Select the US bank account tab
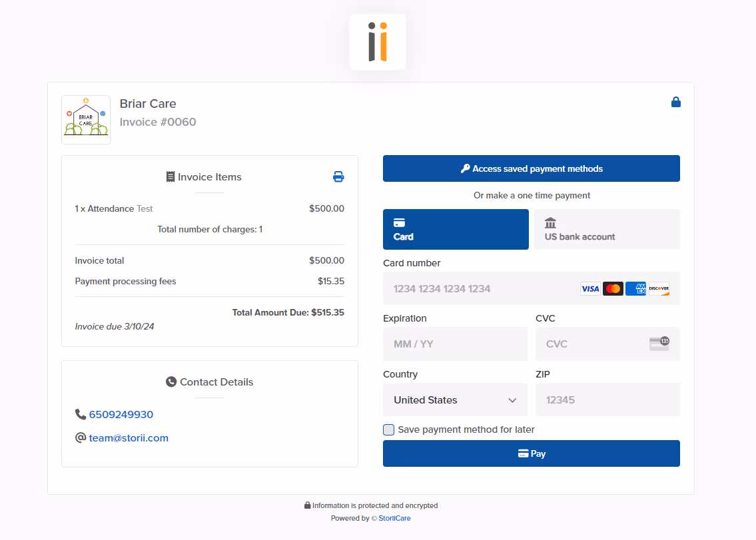Screen dimensions: 756x540 607,230
